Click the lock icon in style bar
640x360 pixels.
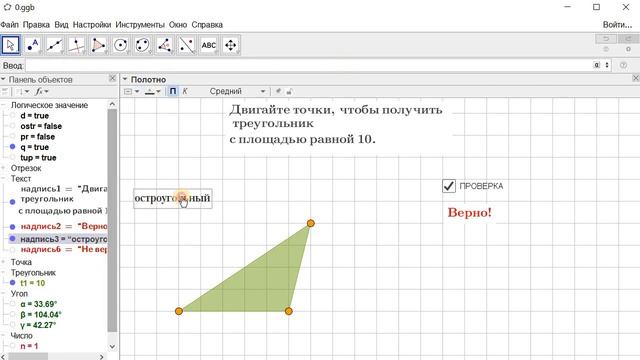[289, 91]
